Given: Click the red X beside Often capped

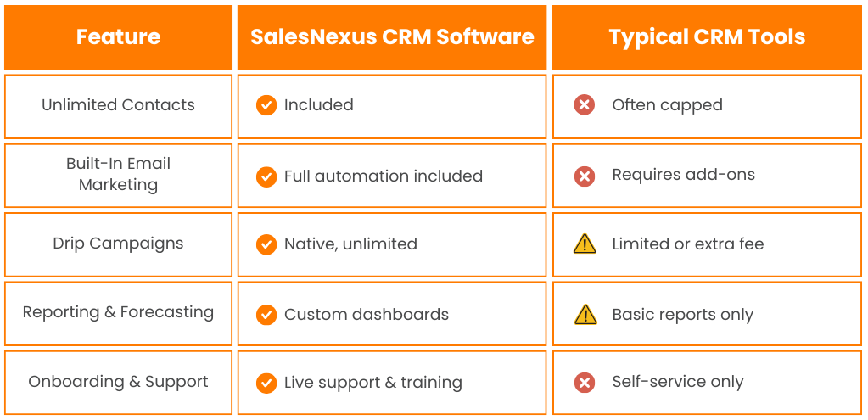Looking at the screenshot, I should pos(584,105).
